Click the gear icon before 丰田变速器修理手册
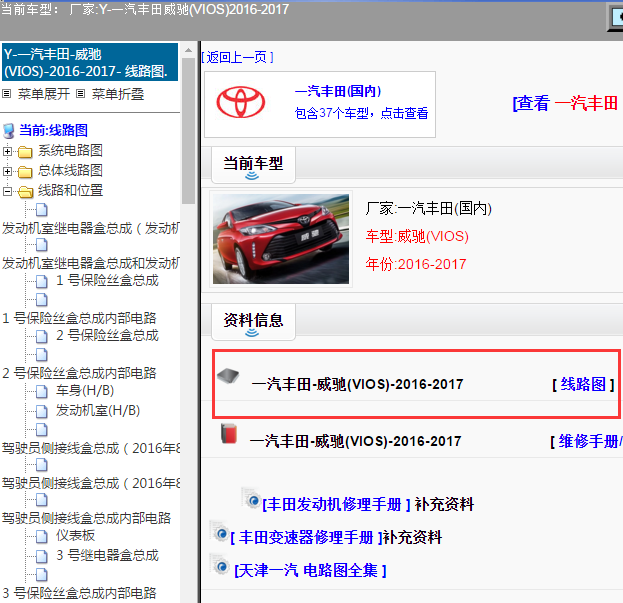This screenshot has width=623, height=603. [220, 532]
